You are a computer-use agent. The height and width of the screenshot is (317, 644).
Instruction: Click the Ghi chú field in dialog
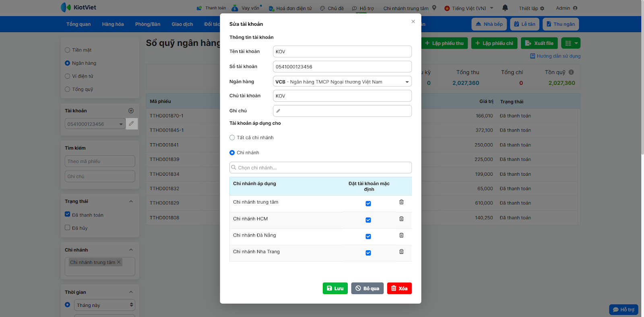[x=342, y=111]
